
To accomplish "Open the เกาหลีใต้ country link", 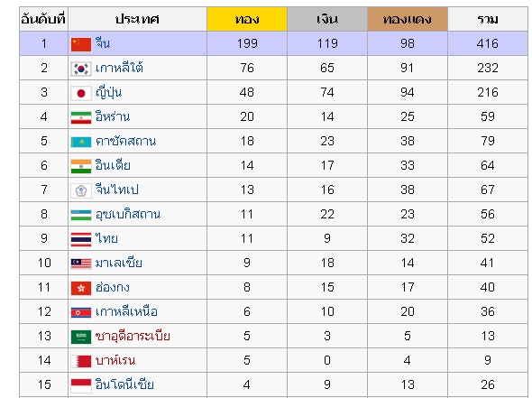I will 119,68.
